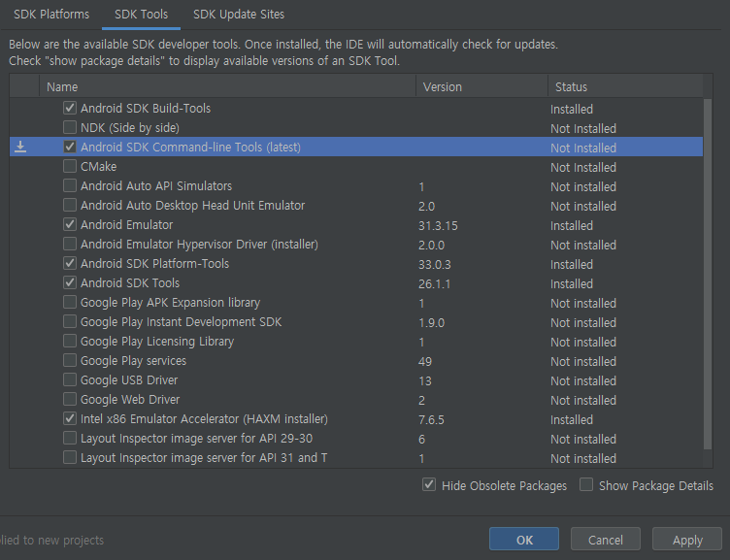Click the NDK row Not Installed status
The width and height of the screenshot is (730, 560).
[583, 128]
